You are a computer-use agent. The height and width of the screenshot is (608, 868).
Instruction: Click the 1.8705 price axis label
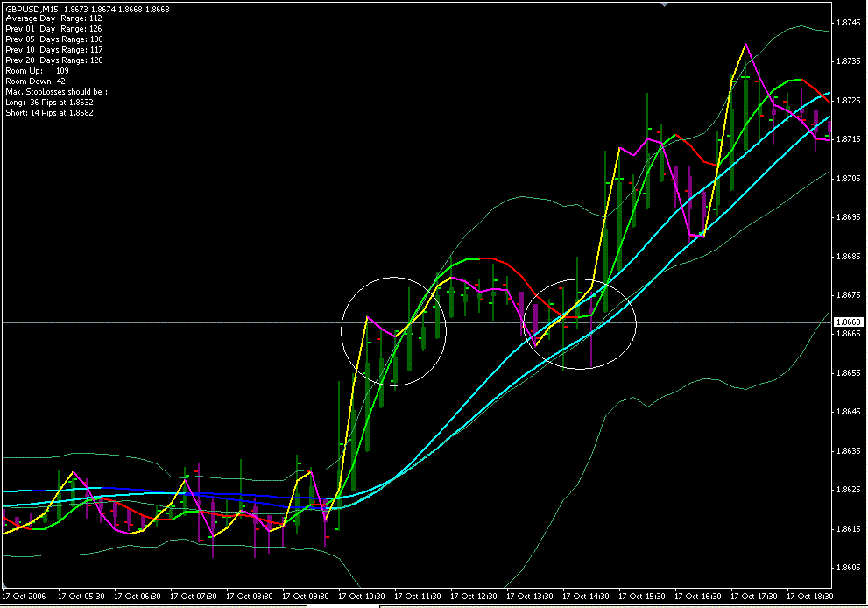click(848, 179)
